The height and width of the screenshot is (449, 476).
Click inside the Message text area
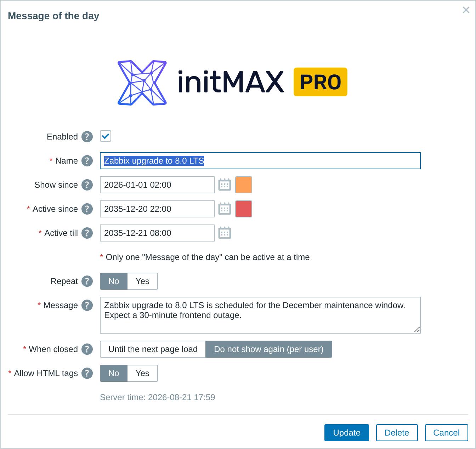260,315
